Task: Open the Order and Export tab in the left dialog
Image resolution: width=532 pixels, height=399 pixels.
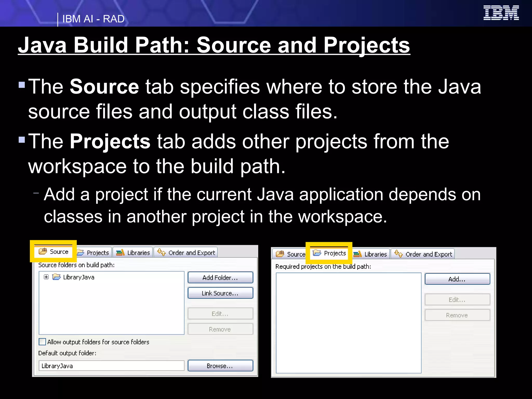Action: (x=186, y=252)
